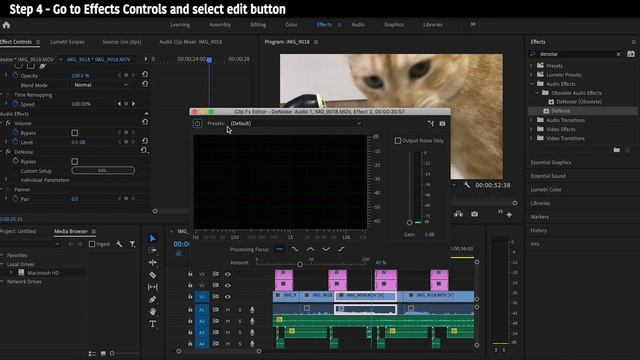Hide track V3 with eye icon
Image resolution: width=640 pixels, height=360 pixels.
tap(228, 274)
